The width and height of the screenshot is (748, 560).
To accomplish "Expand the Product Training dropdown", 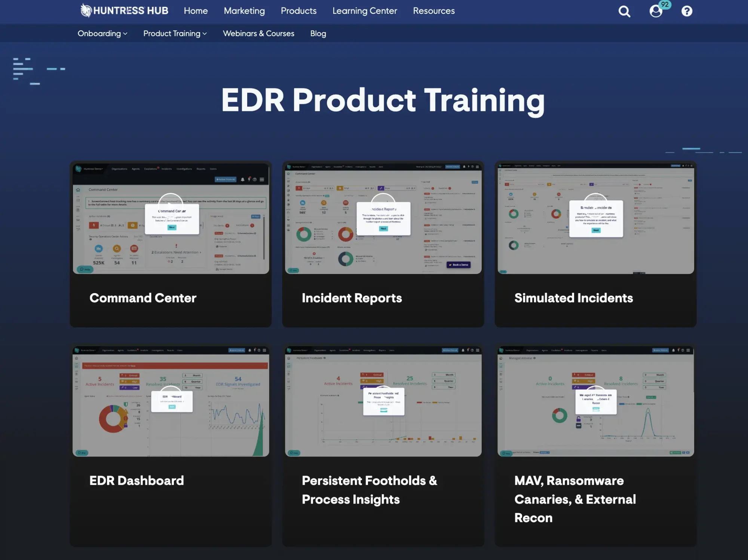I will 175,34.
